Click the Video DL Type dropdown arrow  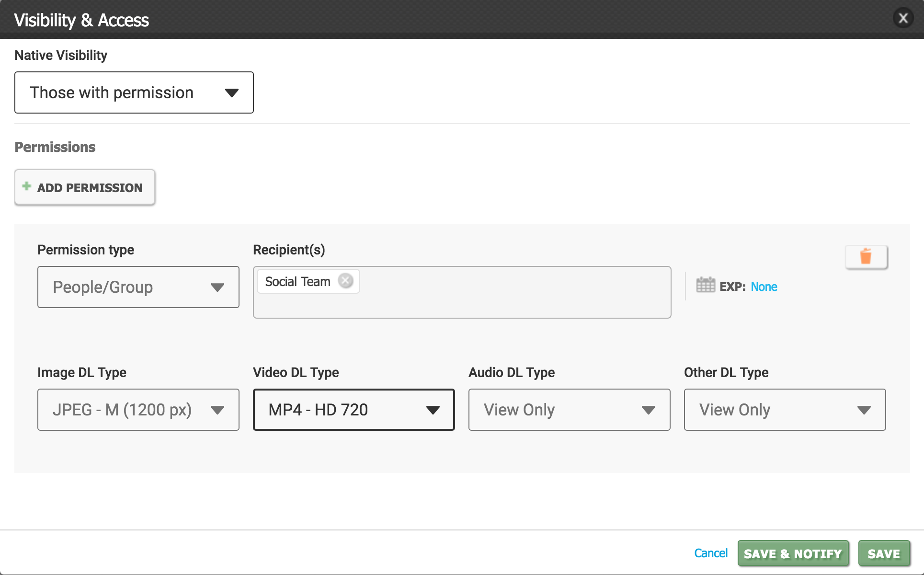click(x=433, y=410)
